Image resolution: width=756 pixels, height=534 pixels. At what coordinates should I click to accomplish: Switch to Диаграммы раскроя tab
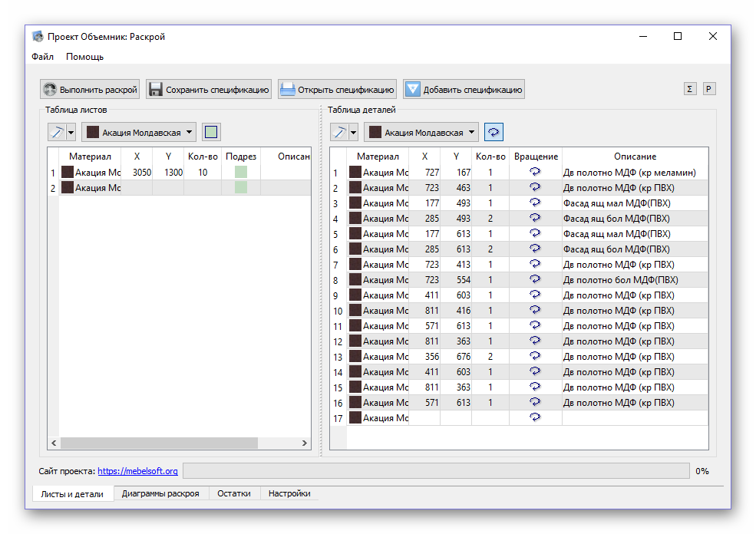click(160, 493)
